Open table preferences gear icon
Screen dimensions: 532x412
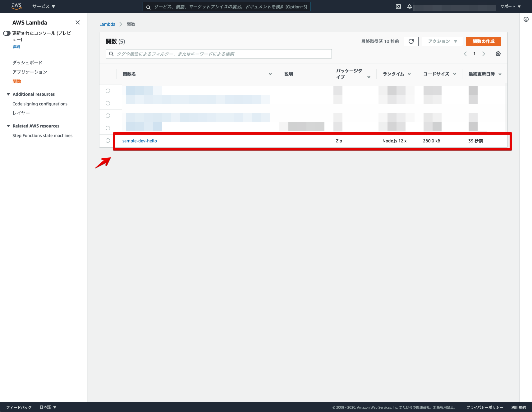(x=498, y=54)
